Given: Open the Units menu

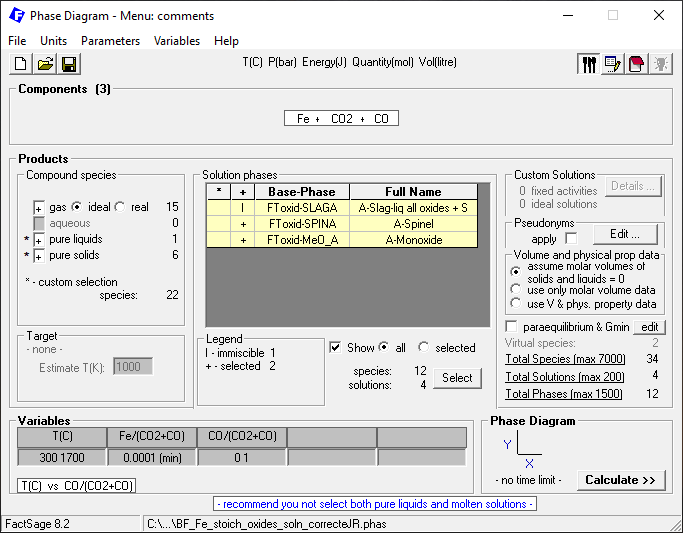Looking at the screenshot, I should pos(54,41).
